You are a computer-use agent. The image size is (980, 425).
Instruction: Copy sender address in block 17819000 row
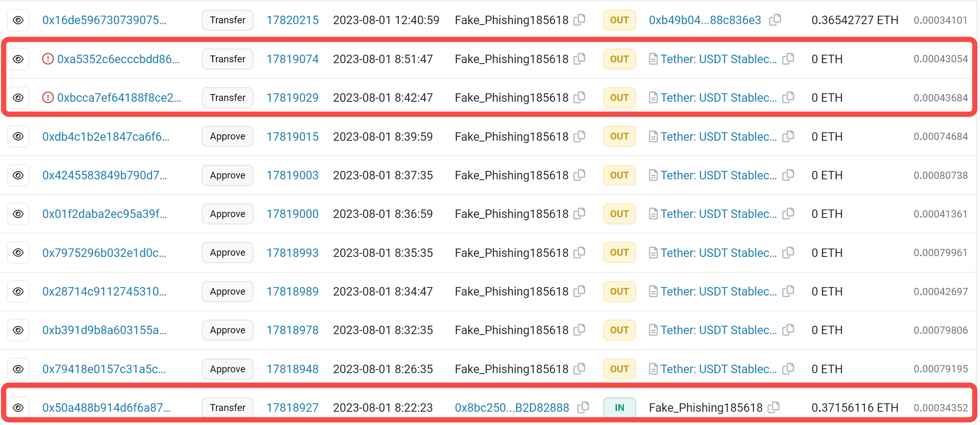pyautogui.click(x=579, y=214)
